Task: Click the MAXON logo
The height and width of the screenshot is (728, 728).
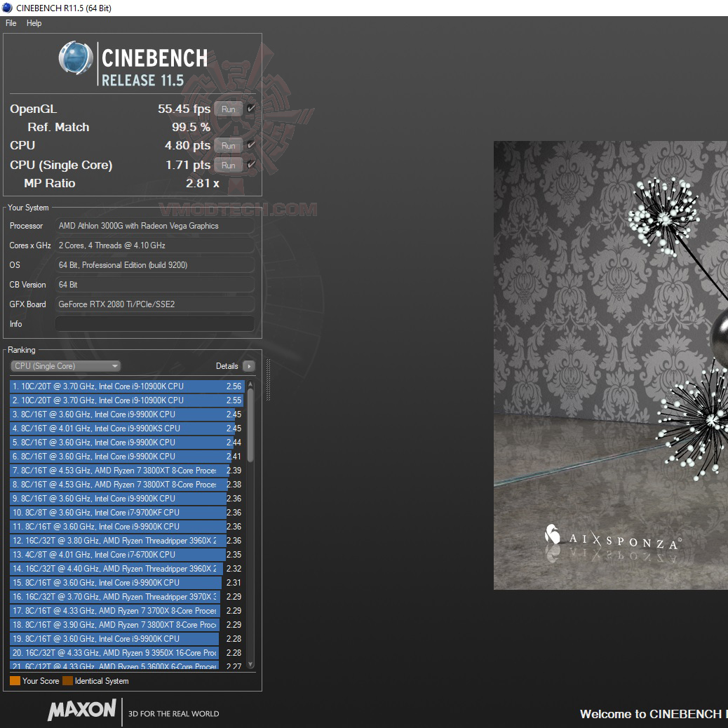Action: (82, 710)
